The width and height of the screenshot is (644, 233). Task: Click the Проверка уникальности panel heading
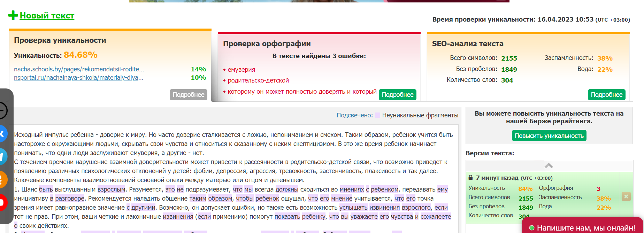(60, 40)
